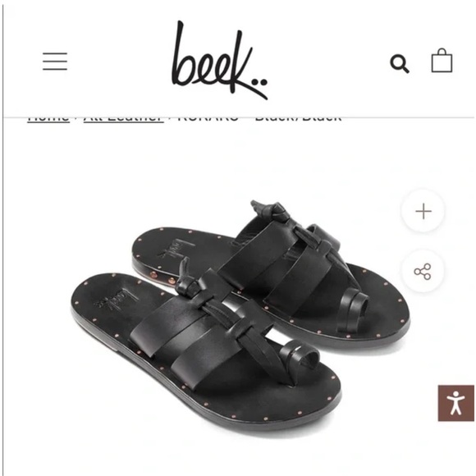Select the Black/Black breadcrumb product text

click(299, 118)
